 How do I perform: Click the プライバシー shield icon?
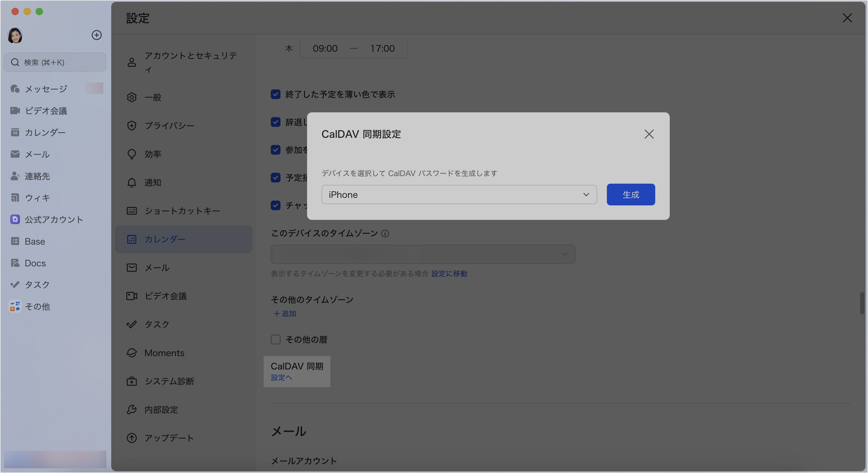[x=131, y=126]
